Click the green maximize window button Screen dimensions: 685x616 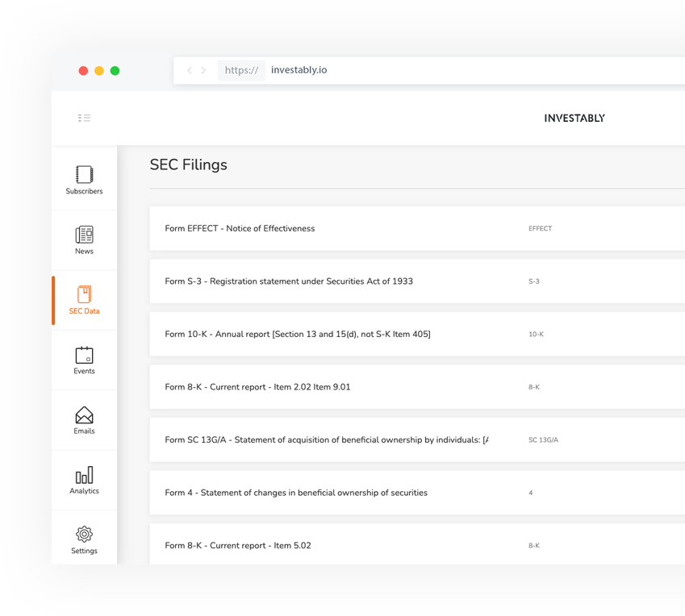tap(115, 71)
